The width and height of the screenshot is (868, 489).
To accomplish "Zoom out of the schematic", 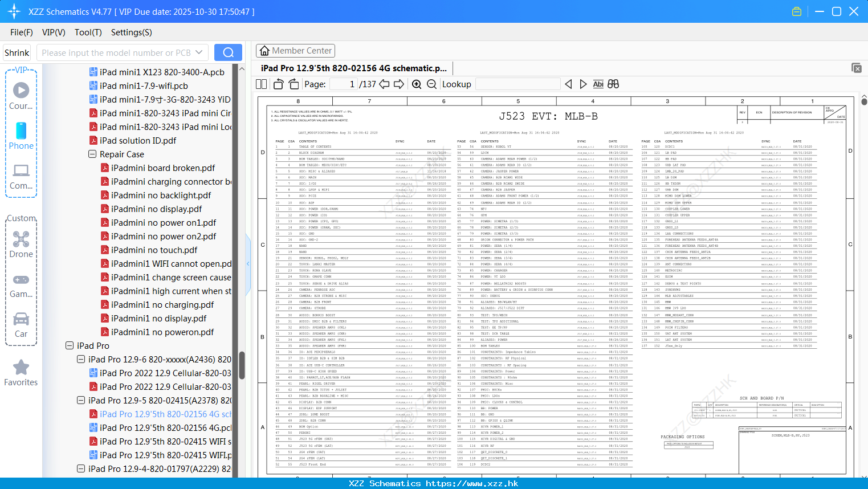I will click(432, 84).
